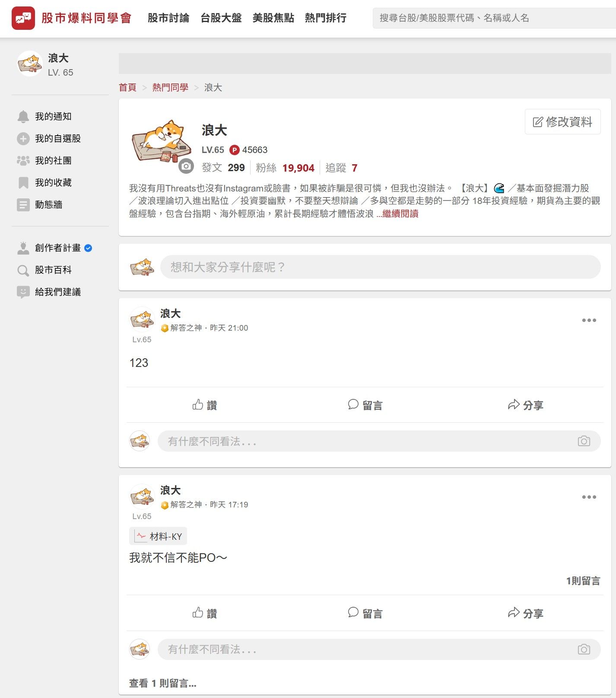The width and height of the screenshot is (616, 698).
Task: Click 修改資料 button
Action: [562, 122]
